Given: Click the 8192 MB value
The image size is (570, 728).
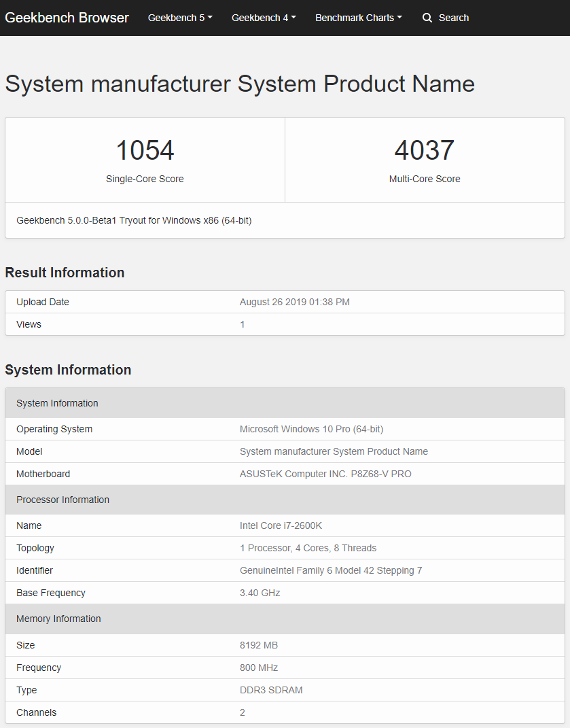Looking at the screenshot, I should [259, 645].
